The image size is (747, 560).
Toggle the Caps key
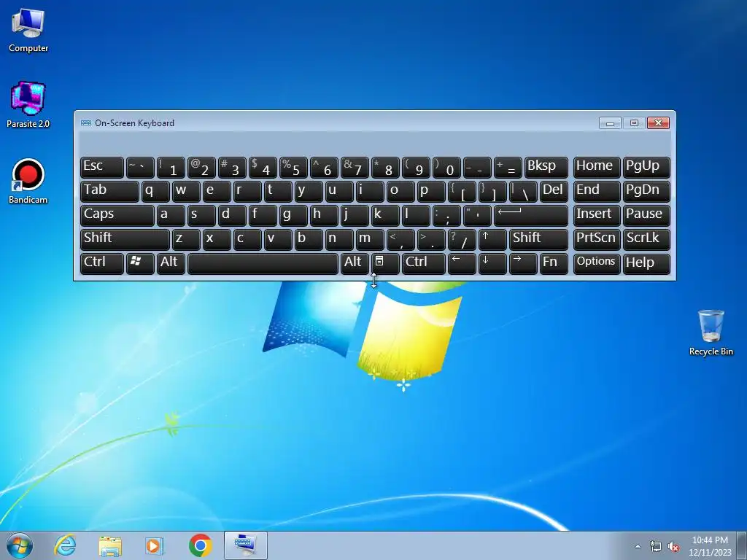pos(117,216)
